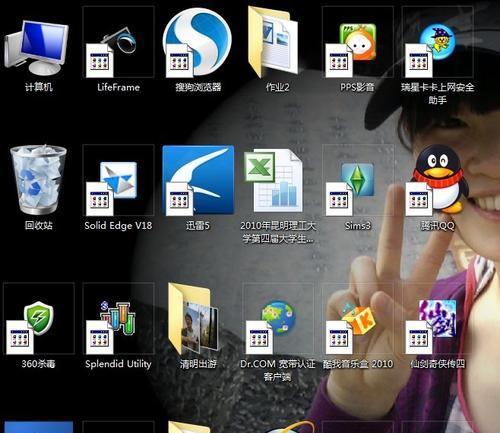Open the 瑞星卡卡上网安全助手 shortcut

pyautogui.click(x=438, y=42)
